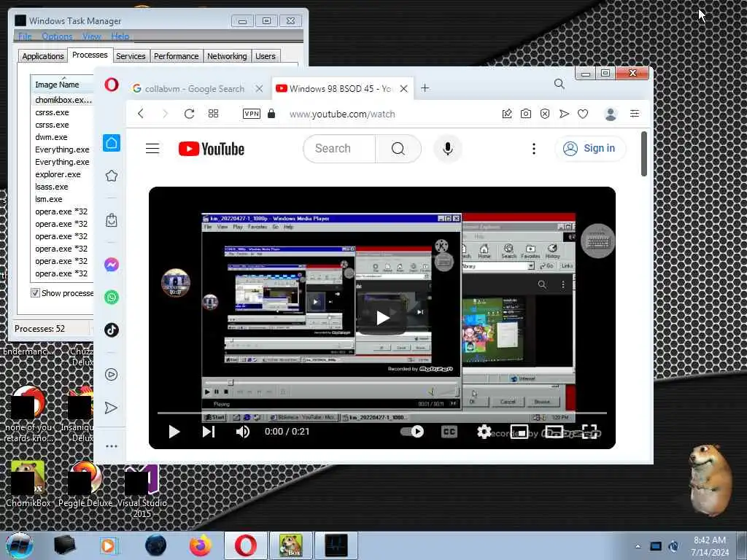Image resolution: width=747 pixels, height=560 pixels.
Task: Switch to Task Manager Applications tab
Action: point(43,56)
